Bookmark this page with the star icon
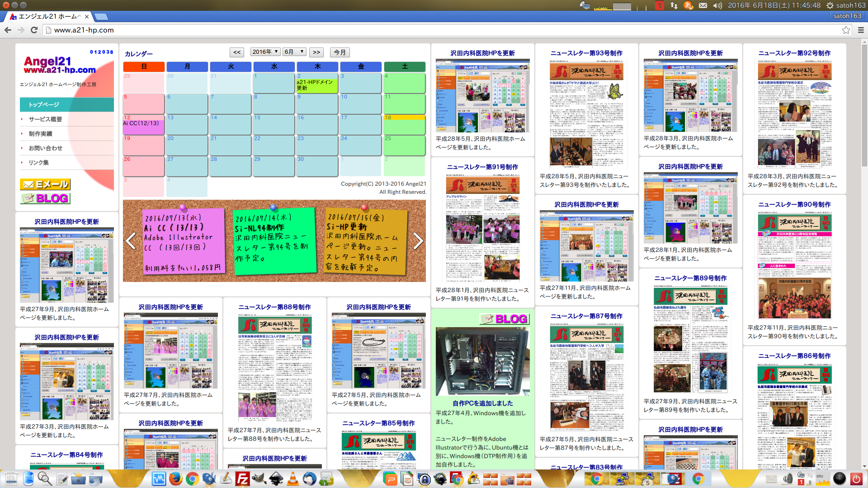Viewport: 868px width, 488px height. pyautogui.click(x=846, y=30)
